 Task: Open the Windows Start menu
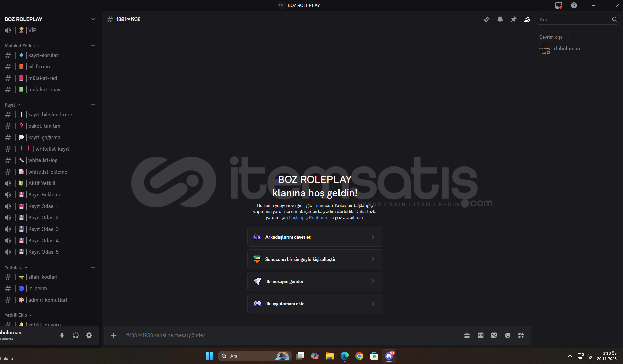[209, 356]
